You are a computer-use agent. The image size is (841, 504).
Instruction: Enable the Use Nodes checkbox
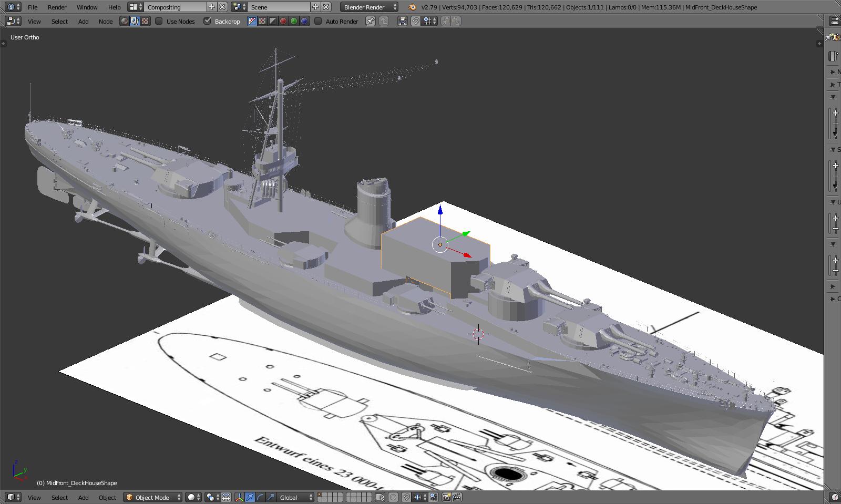click(x=159, y=22)
